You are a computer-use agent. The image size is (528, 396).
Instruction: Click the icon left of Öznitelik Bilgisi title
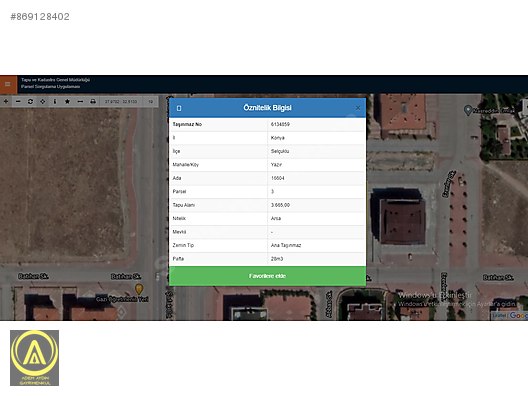[179, 108]
